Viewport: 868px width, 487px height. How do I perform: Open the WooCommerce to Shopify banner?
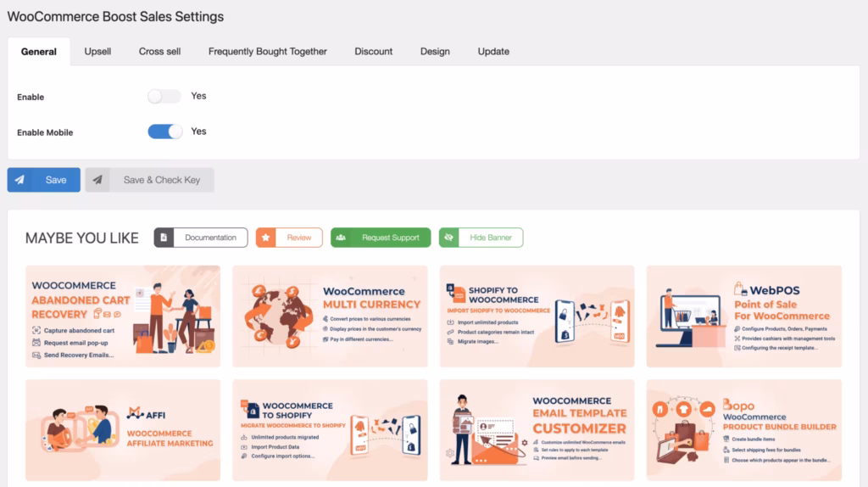330,430
